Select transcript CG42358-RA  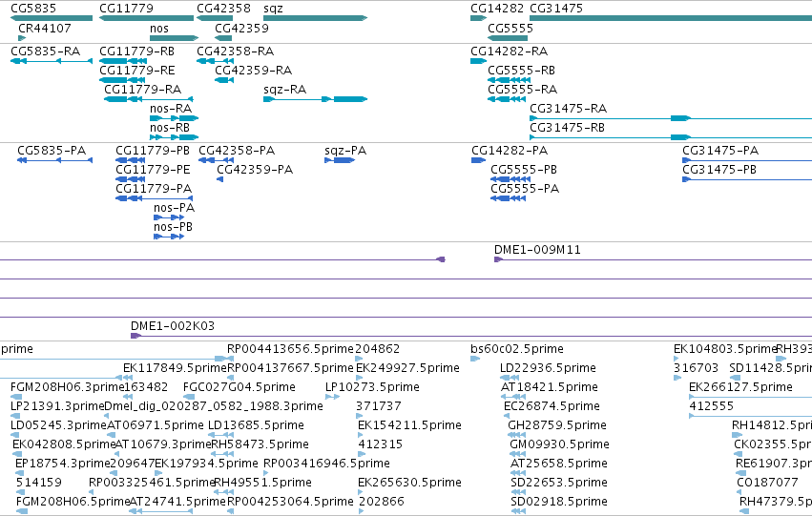236,52
